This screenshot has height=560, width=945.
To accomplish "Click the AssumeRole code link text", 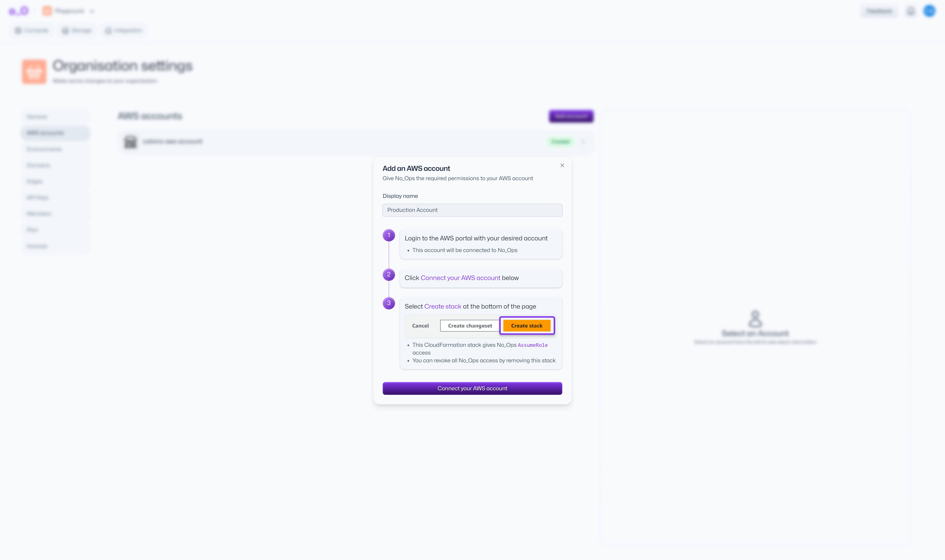I will [532, 345].
